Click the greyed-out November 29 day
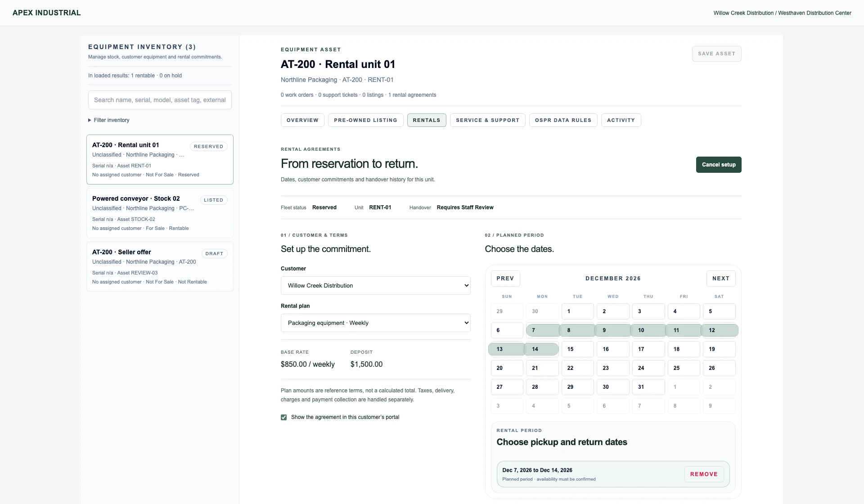 click(507, 311)
